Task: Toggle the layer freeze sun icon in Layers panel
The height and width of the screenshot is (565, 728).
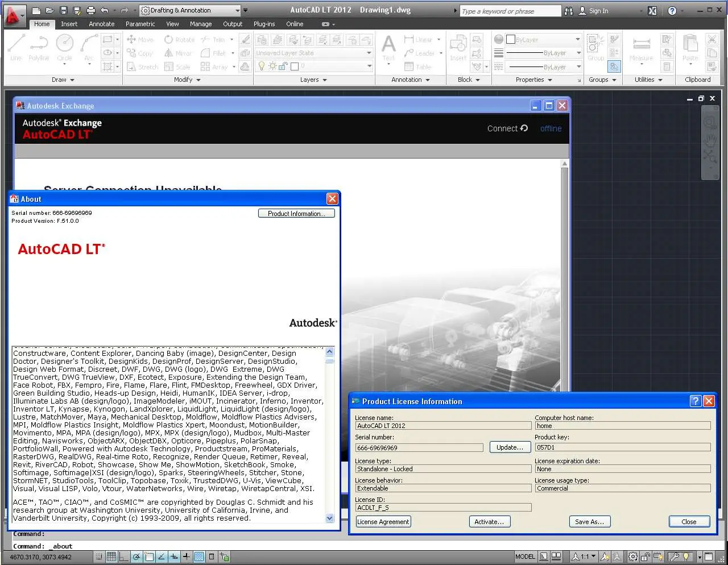Action: (x=272, y=66)
